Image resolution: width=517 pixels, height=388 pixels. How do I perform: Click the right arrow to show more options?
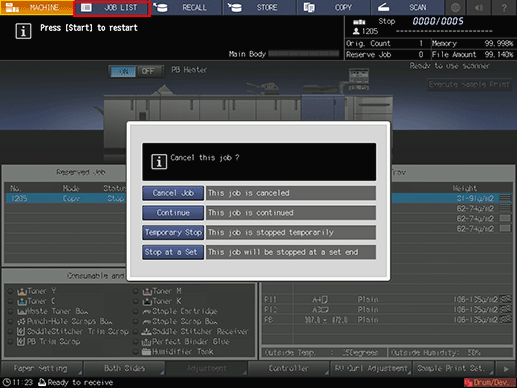506,368
